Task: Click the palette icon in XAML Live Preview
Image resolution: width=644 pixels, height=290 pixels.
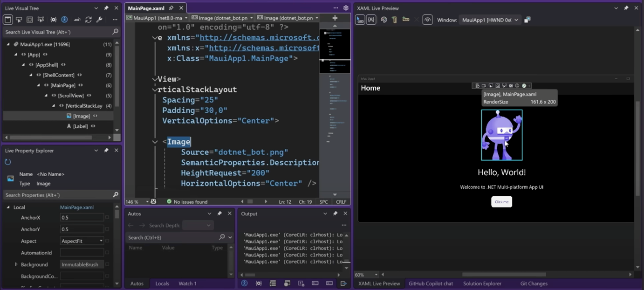Action: click(x=384, y=20)
